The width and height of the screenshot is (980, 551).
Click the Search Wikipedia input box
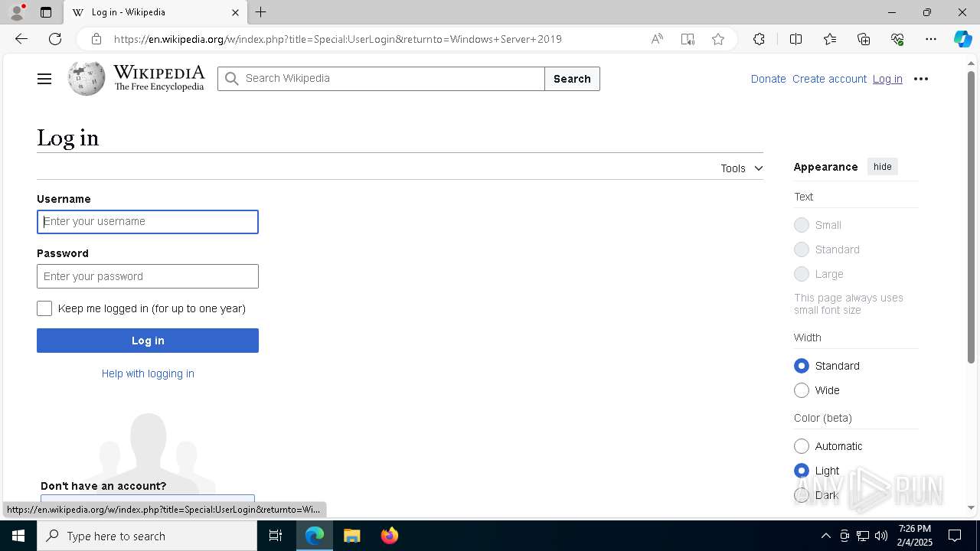(x=381, y=79)
